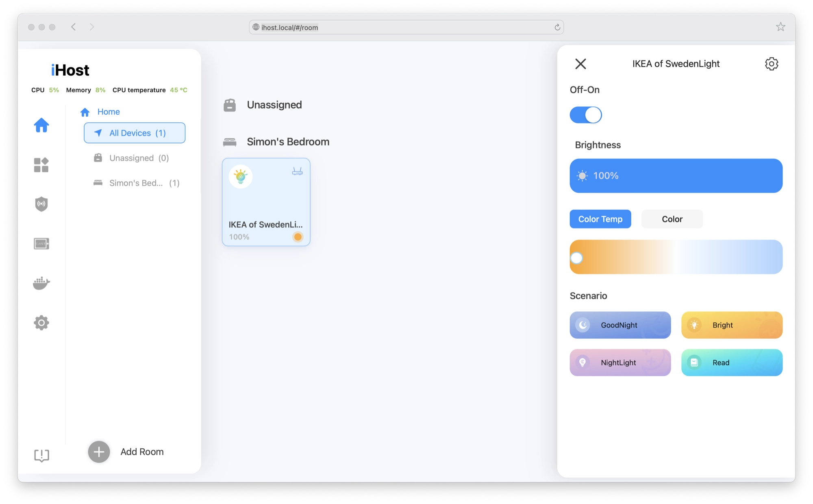The width and height of the screenshot is (813, 504).
Task: Activate the NightLight scenario
Action: pyautogui.click(x=620, y=362)
